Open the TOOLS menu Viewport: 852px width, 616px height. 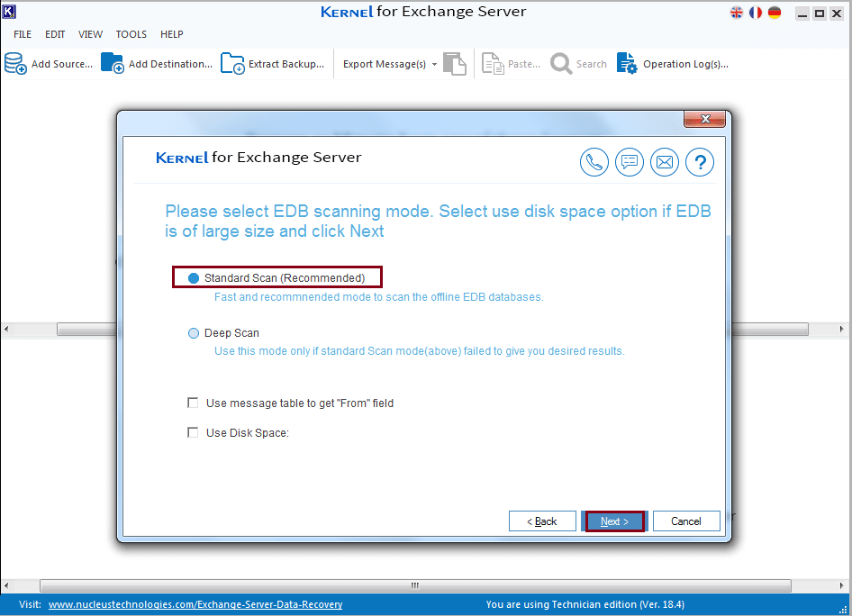click(131, 34)
